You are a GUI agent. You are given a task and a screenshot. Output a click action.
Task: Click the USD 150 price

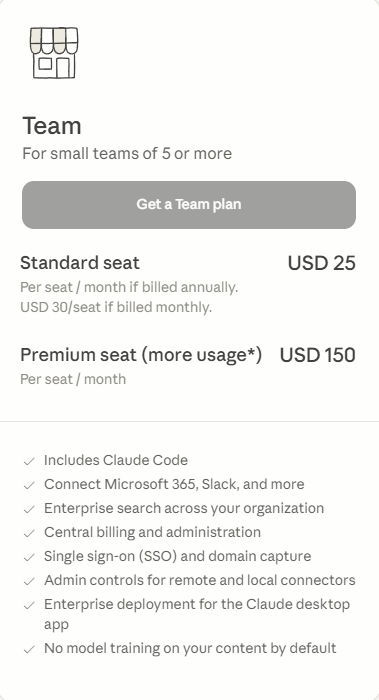317,355
